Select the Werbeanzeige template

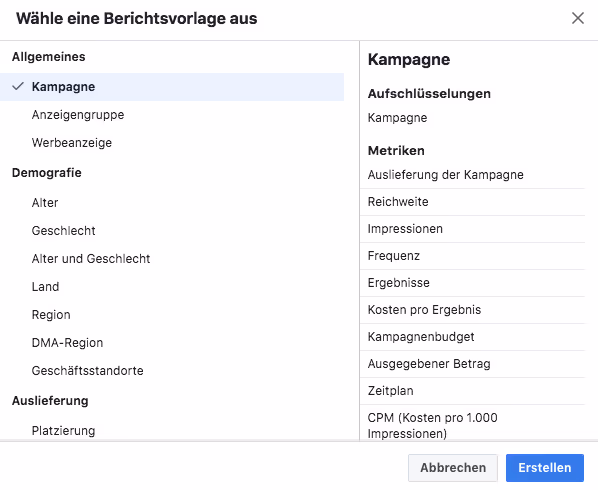(x=172, y=143)
